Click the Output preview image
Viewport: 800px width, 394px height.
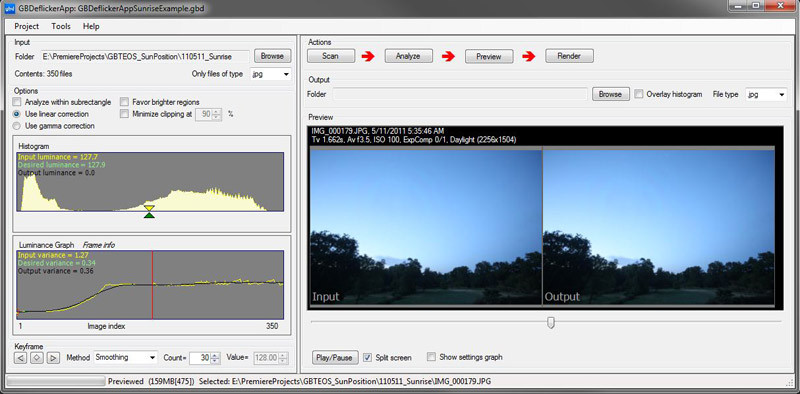659,227
